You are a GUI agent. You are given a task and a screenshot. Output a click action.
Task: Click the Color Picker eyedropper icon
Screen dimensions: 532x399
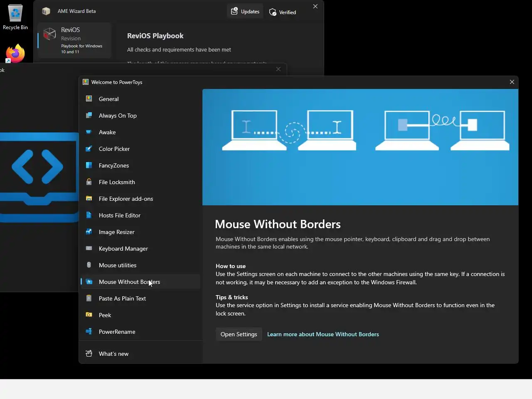pyautogui.click(x=89, y=149)
